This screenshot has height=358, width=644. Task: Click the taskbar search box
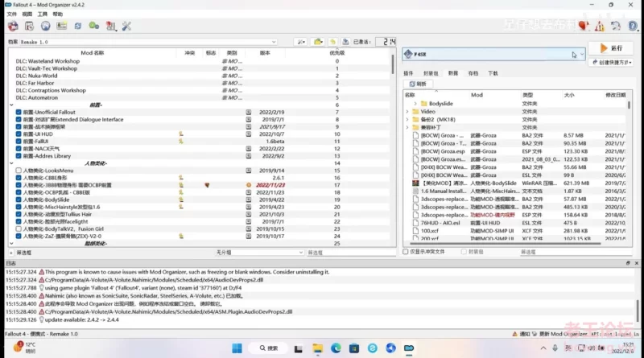(269, 348)
